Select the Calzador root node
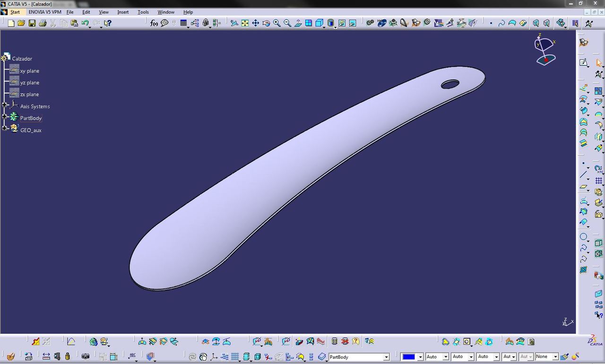 click(22, 59)
